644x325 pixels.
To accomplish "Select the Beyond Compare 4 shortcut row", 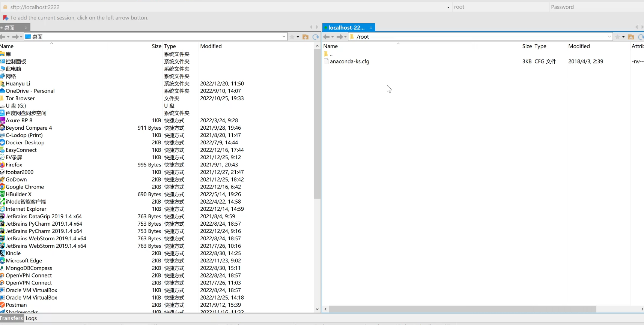I will tap(157, 128).
